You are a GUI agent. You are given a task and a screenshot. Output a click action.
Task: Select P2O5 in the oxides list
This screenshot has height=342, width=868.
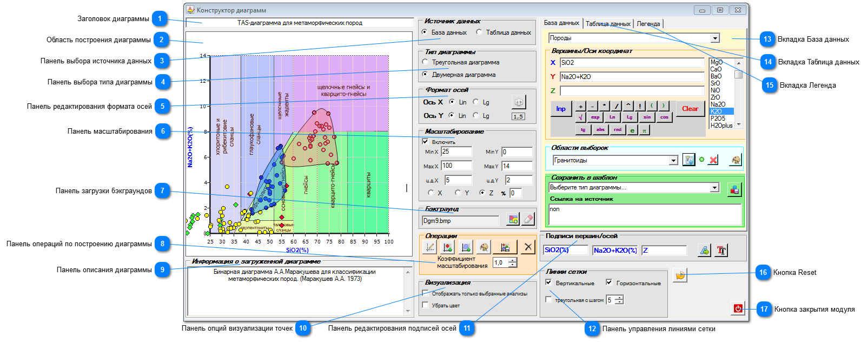[721, 118]
